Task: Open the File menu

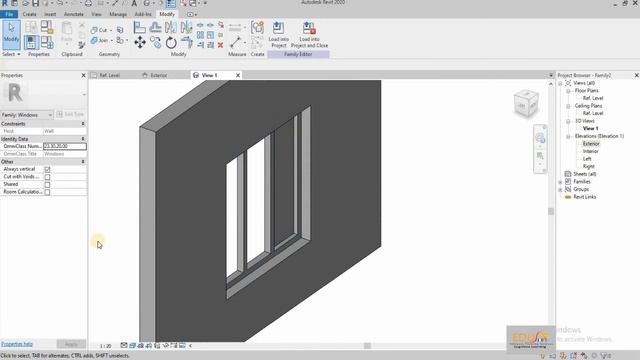Action: [x=9, y=14]
